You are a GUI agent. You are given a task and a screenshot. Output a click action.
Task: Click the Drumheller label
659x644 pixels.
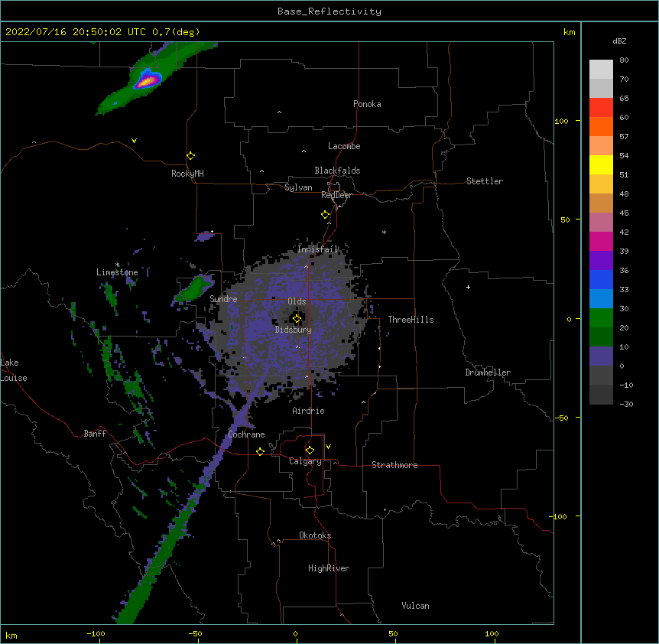488,372
